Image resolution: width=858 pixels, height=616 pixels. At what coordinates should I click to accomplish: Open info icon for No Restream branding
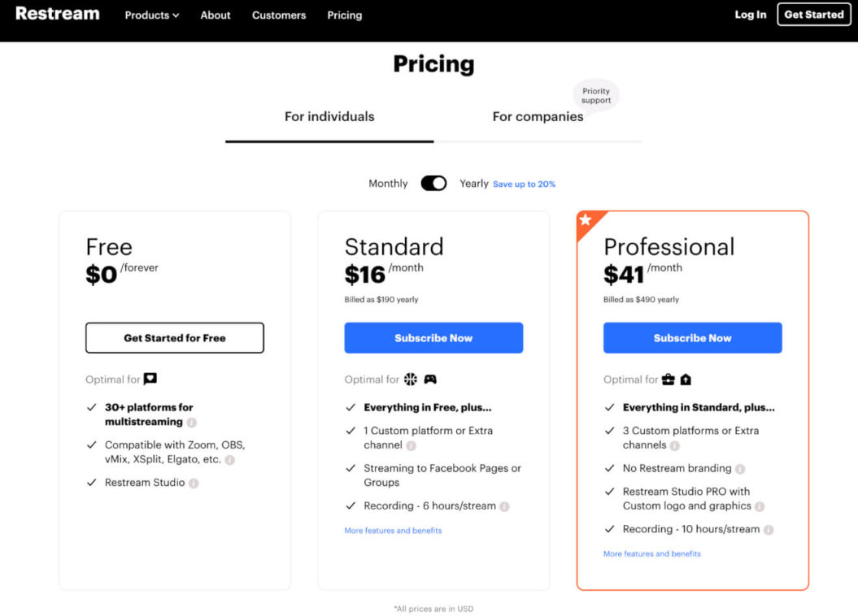(x=740, y=469)
